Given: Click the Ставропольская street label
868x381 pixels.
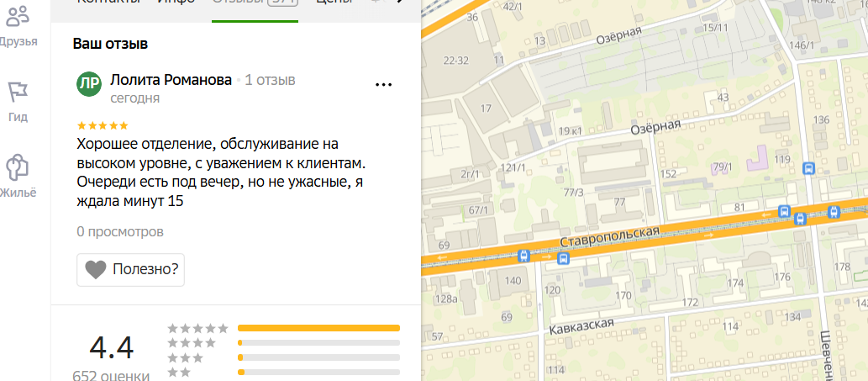Looking at the screenshot, I should [x=611, y=237].
